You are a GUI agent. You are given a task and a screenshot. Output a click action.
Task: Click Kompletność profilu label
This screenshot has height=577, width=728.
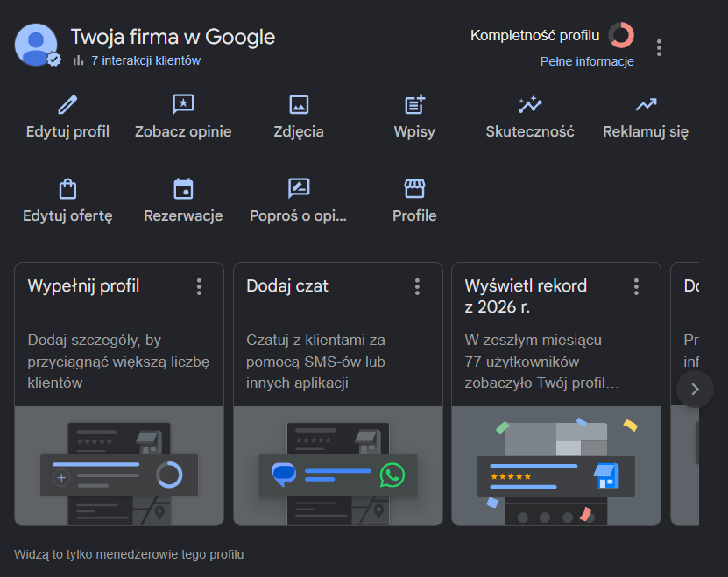535,35
